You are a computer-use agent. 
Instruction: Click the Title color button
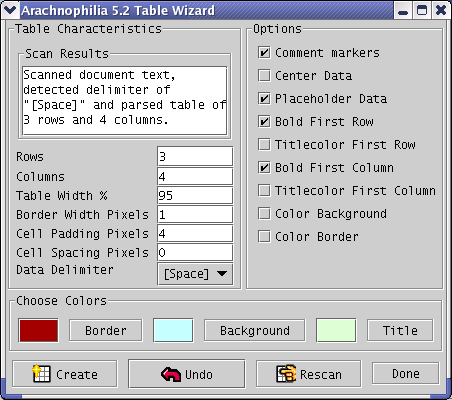(400, 330)
